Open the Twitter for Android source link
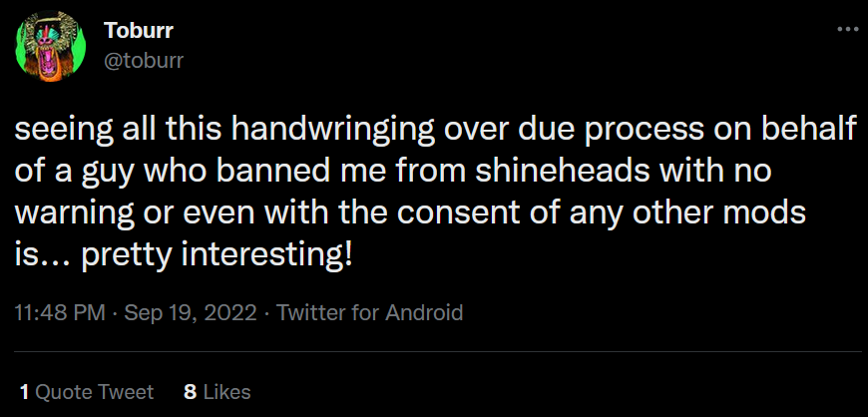Screen dimensions: 868x417 click(369, 312)
